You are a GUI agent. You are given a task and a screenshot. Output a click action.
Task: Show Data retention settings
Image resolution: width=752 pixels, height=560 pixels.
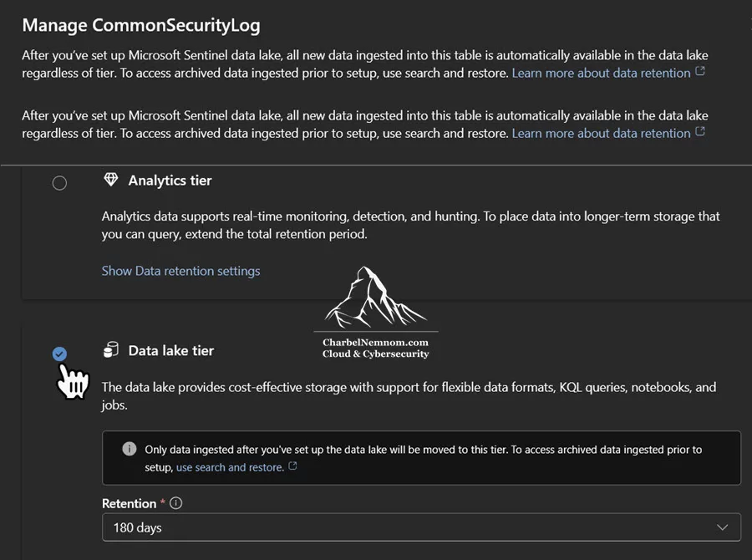click(180, 271)
